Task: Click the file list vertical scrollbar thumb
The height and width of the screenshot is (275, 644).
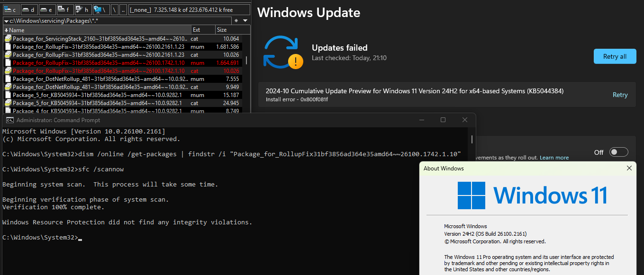Action: click(x=246, y=62)
